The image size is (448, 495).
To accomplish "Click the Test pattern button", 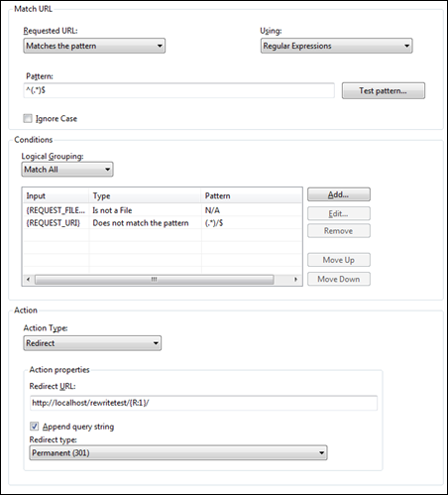I will [x=384, y=90].
